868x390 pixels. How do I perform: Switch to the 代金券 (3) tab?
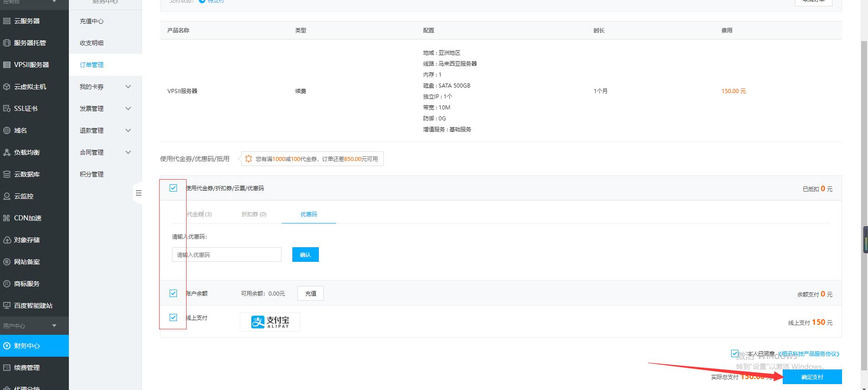pyautogui.click(x=199, y=214)
